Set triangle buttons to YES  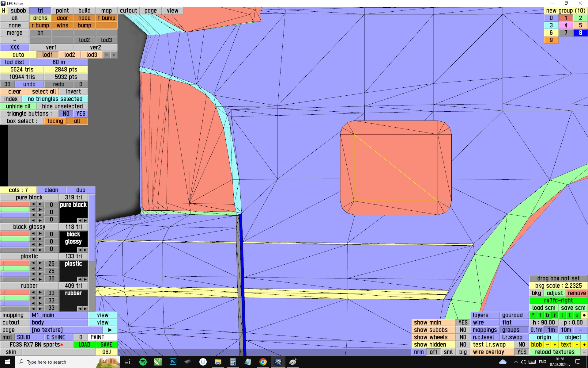click(81, 113)
